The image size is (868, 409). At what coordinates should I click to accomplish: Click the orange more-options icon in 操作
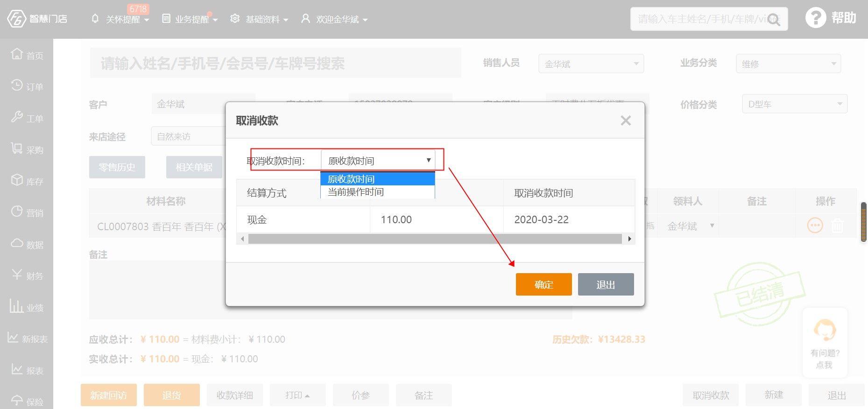point(815,226)
